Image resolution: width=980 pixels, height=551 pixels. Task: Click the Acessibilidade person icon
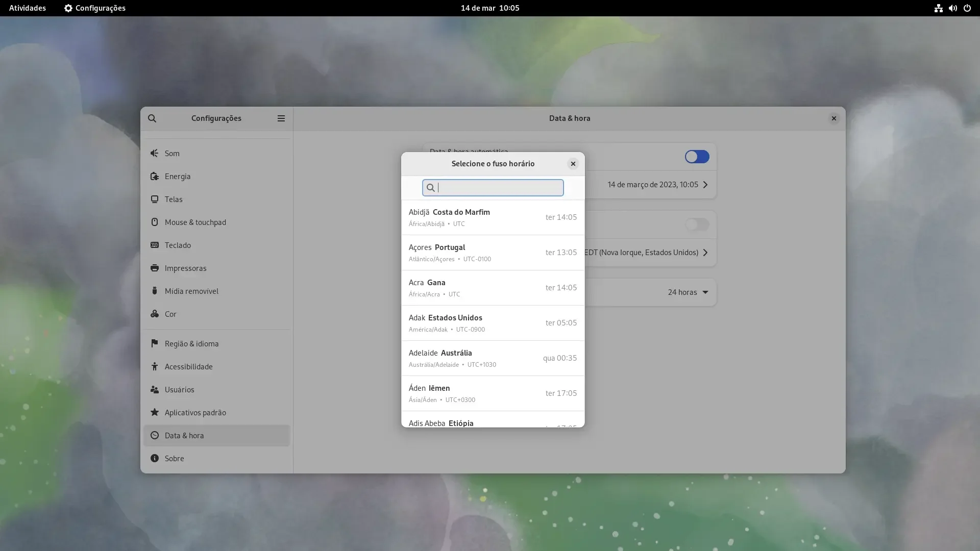pos(154,367)
